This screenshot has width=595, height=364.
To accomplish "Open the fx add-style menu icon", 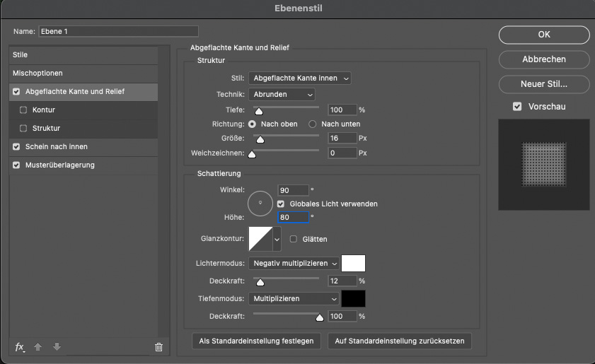I will pyautogui.click(x=20, y=347).
